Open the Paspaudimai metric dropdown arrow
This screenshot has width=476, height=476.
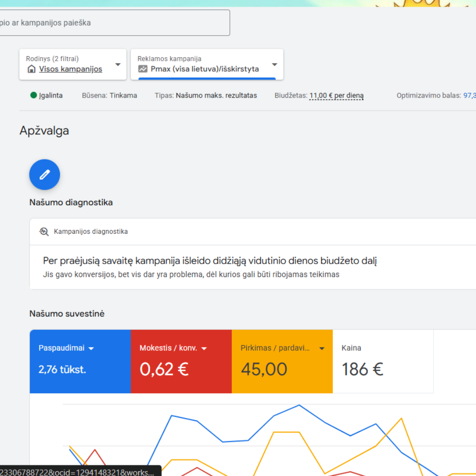click(91, 348)
